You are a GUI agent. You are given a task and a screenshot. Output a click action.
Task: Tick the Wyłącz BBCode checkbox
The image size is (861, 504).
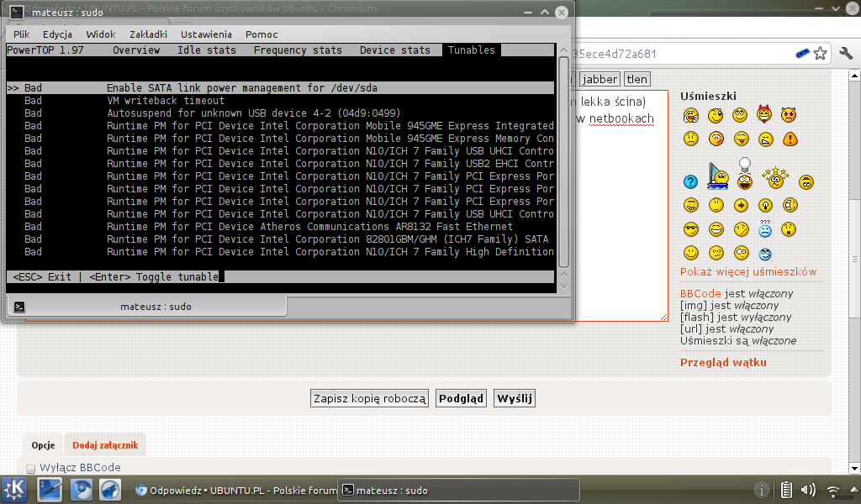point(31,469)
